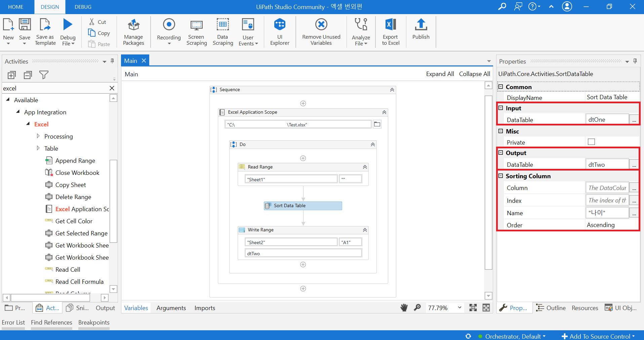Select Close Workbook activity
Viewport: 644px width, 340px height.
point(72,173)
